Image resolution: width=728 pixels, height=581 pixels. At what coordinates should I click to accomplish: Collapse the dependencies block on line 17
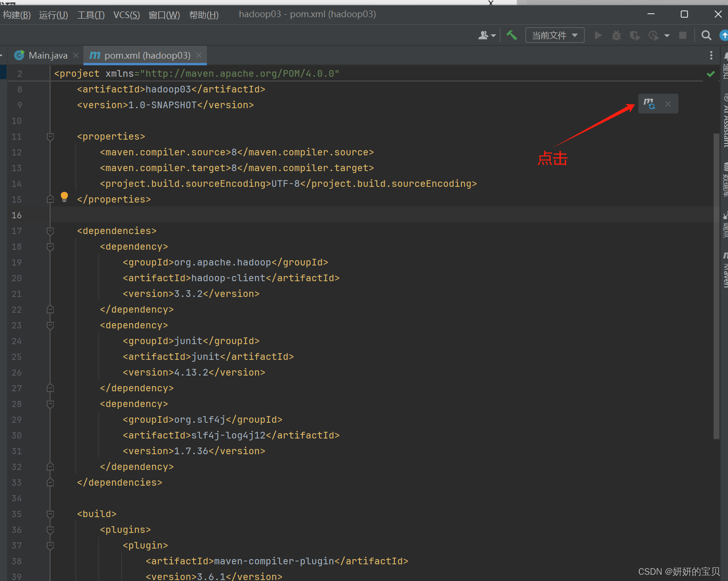tap(50, 231)
